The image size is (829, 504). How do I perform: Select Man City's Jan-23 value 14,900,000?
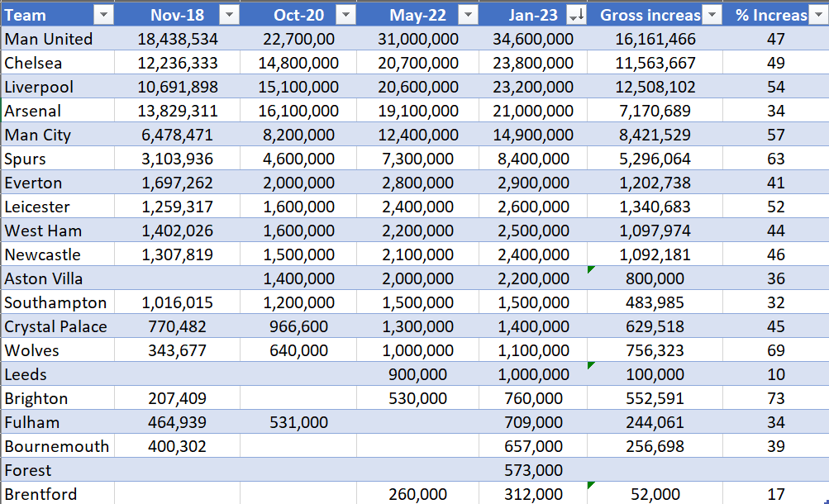coord(533,135)
